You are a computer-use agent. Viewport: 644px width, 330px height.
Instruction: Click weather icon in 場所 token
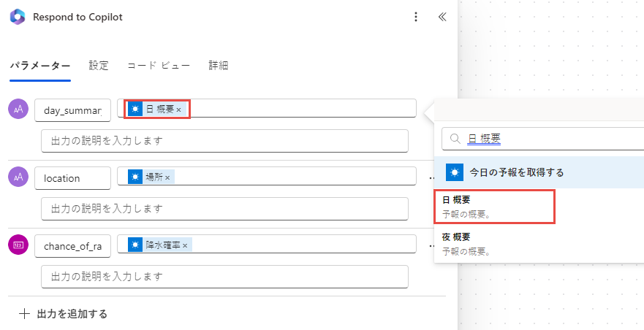135,177
